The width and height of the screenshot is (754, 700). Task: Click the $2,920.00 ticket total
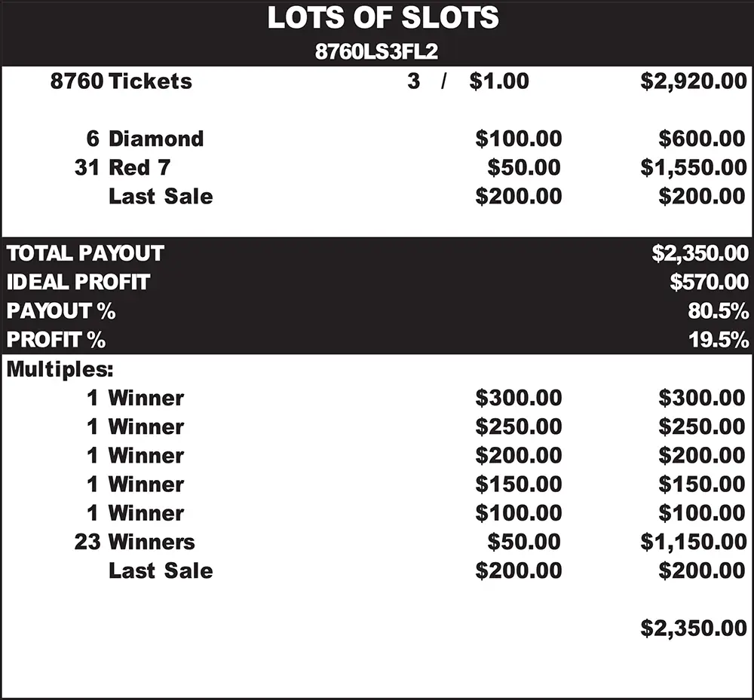click(x=693, y=81)
